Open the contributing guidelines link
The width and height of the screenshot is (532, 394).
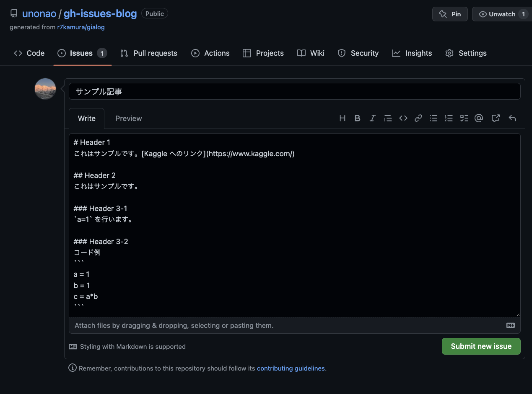coord(291,368)
